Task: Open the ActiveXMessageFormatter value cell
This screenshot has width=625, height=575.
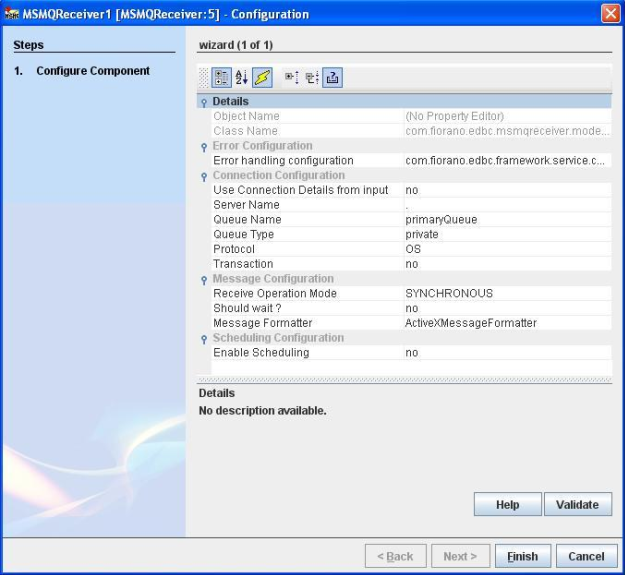Action: click(x=508, y=323)
